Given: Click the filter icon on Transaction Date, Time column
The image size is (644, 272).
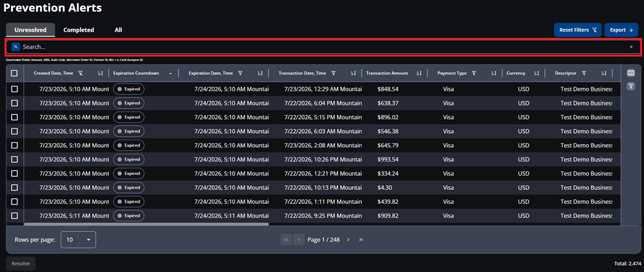Looking at the screenshot, I should (334, 73).
